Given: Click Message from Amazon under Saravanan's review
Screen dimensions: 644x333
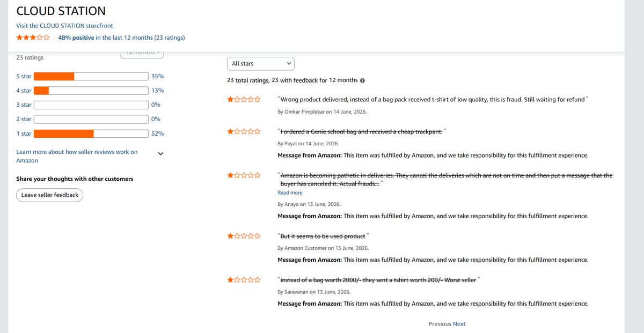Looking at the screenshot, I should [x=433, y=304].
